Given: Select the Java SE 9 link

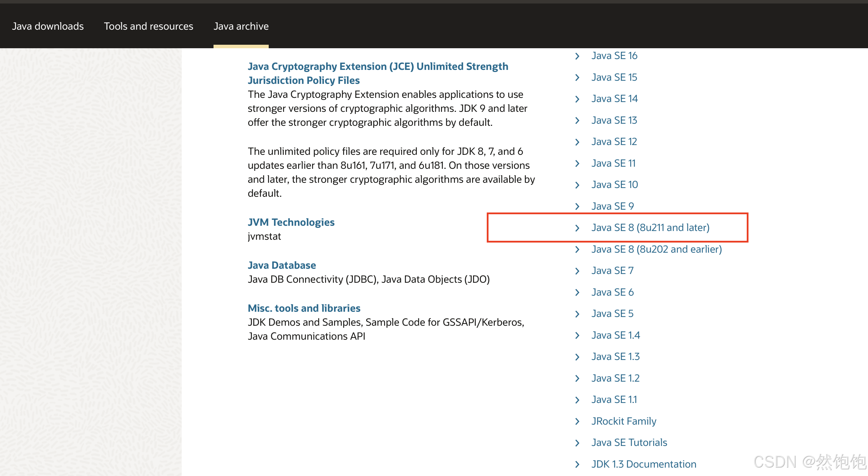Looking at the screenshot, I should [x=613, y=206].
